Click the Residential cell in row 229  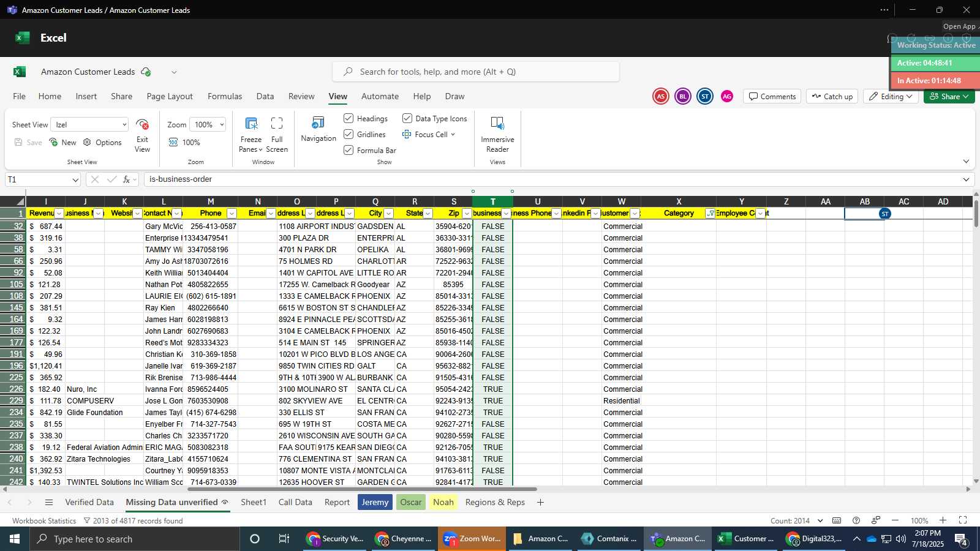pyautogui.click(x=622, y=401)
